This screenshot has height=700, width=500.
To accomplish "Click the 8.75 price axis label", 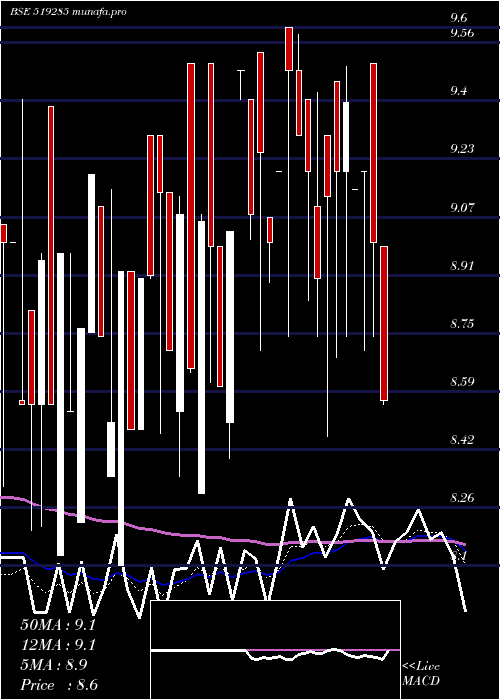I will tap(462, 324).
